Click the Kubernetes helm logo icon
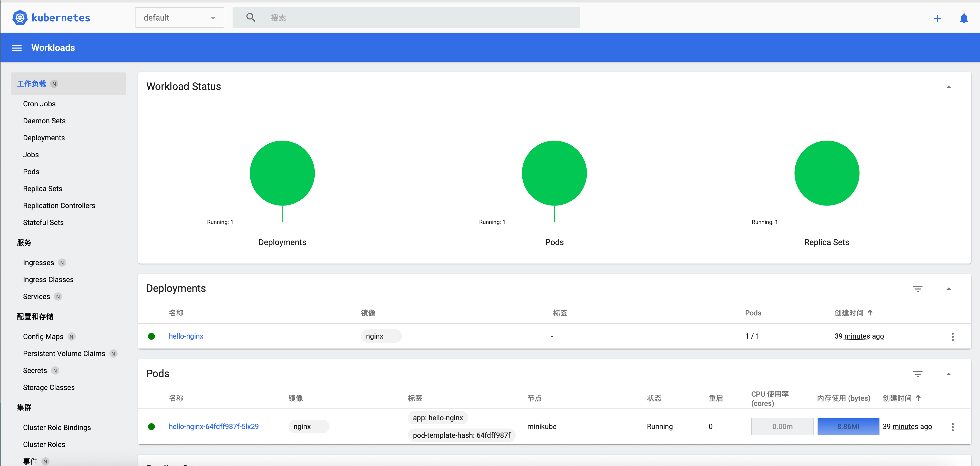980x466 pixels. [20, 17]
